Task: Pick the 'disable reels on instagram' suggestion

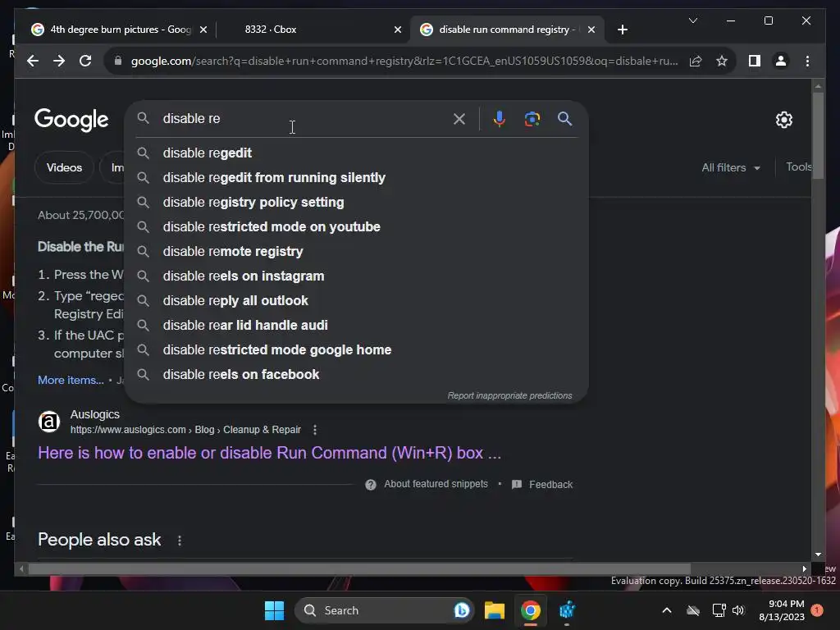Action: pyautogui.click(x=356, y=276)
